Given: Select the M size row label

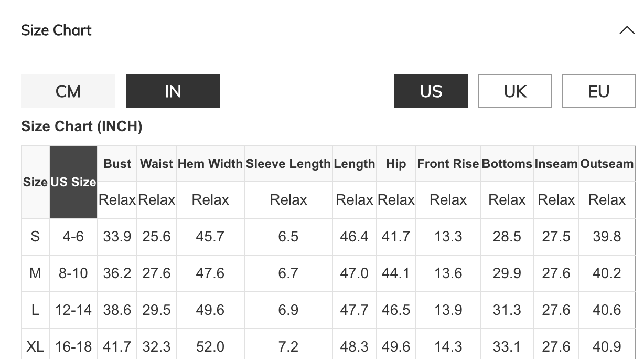Looking at the screenshot, I should click(x=35, y=273).
